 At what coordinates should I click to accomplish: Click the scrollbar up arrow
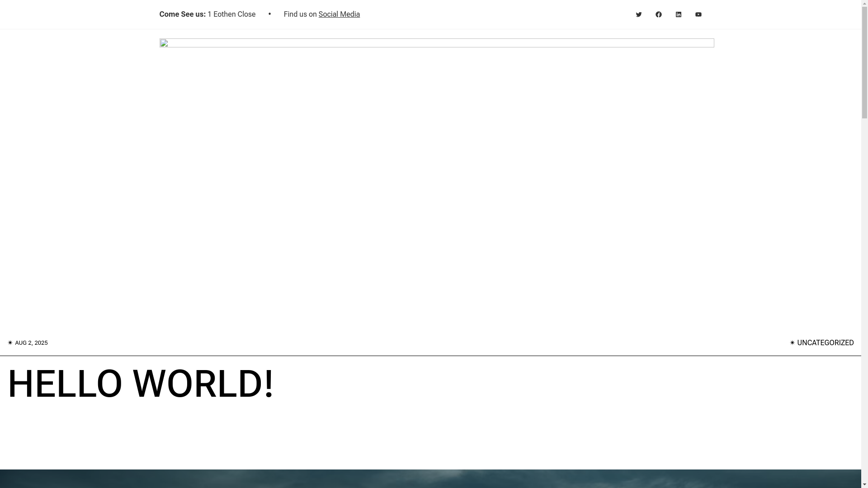point(864,4)
